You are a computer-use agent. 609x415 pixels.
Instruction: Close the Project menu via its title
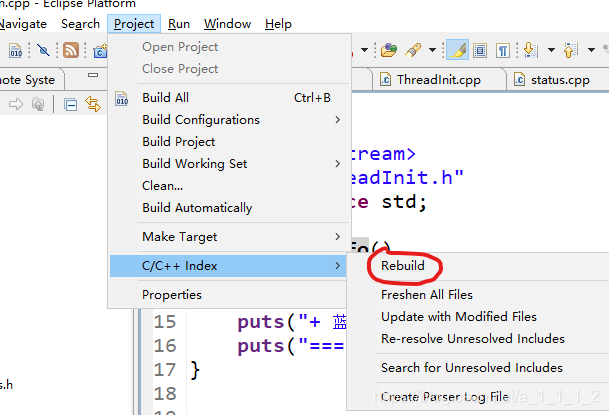(x=134, y=24)
